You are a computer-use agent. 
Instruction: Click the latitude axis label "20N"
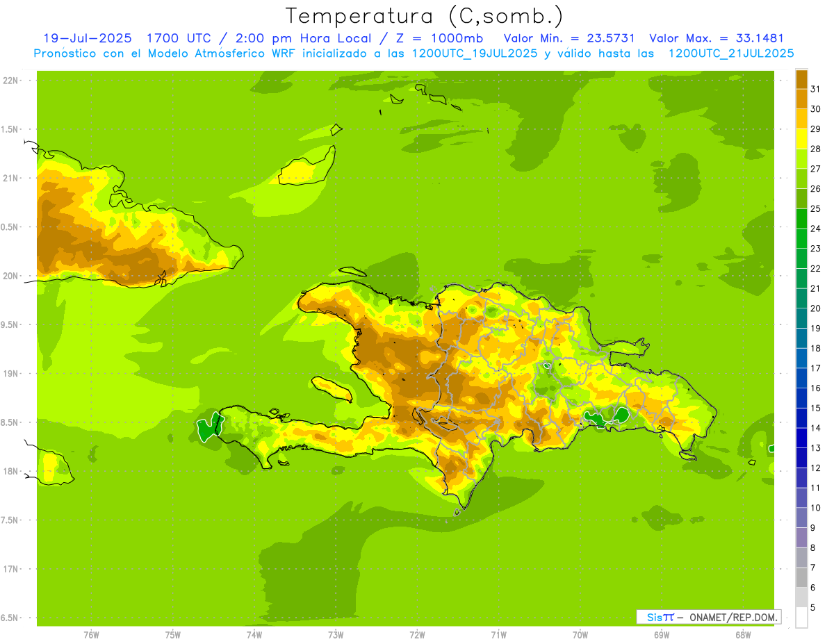[10, 276]
